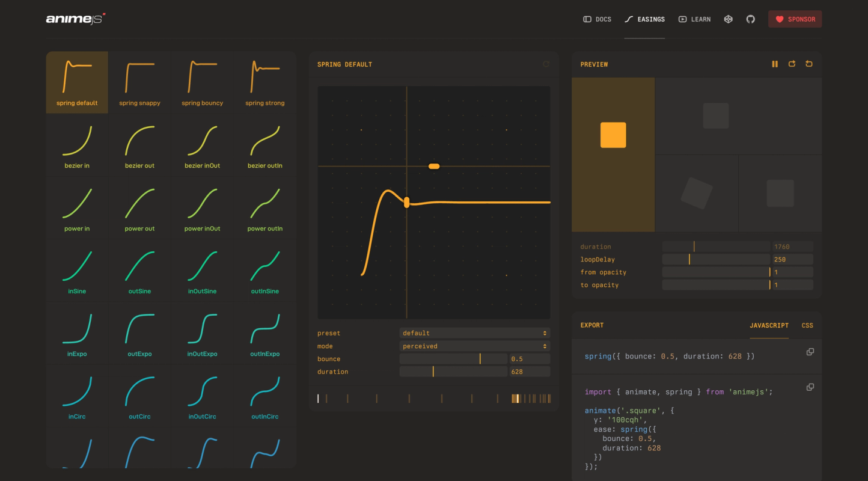Click the from opacity slider
Viewport: 868px width, 481px height.
716,272
